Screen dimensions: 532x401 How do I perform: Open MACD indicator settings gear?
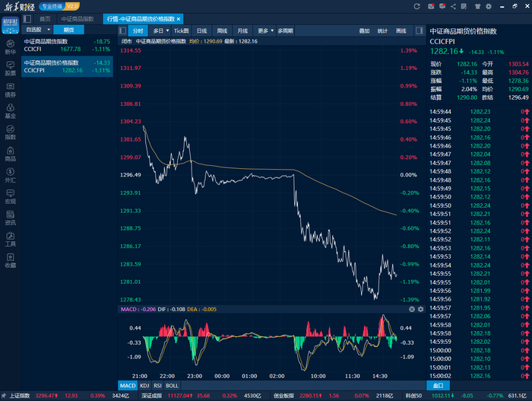(x=421, y=309)
